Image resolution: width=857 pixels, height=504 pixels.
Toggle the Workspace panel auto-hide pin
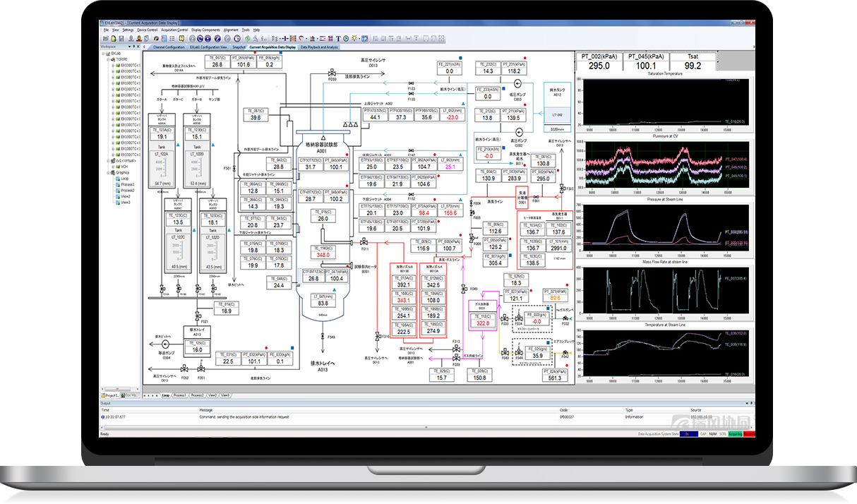134,47
